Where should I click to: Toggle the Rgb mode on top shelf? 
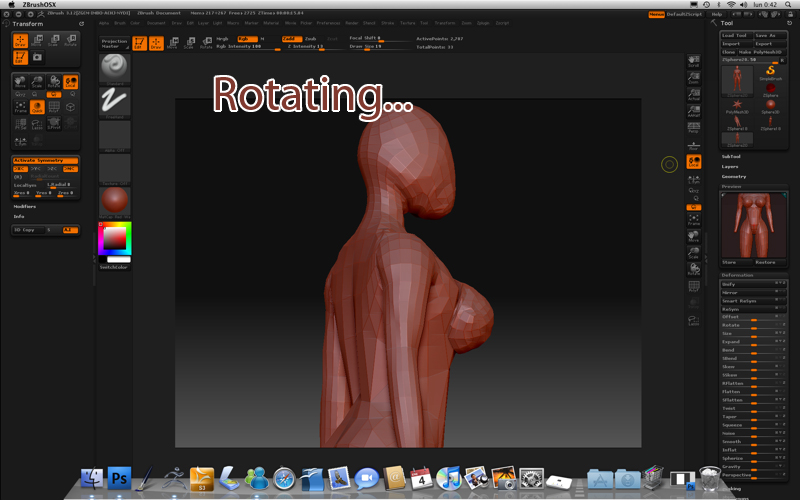247,39
